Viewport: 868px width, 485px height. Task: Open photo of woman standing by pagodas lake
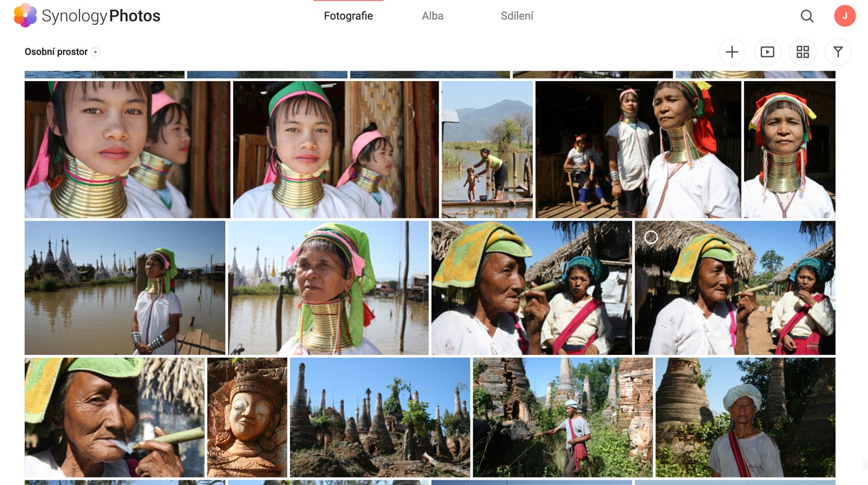pos(124,288)
